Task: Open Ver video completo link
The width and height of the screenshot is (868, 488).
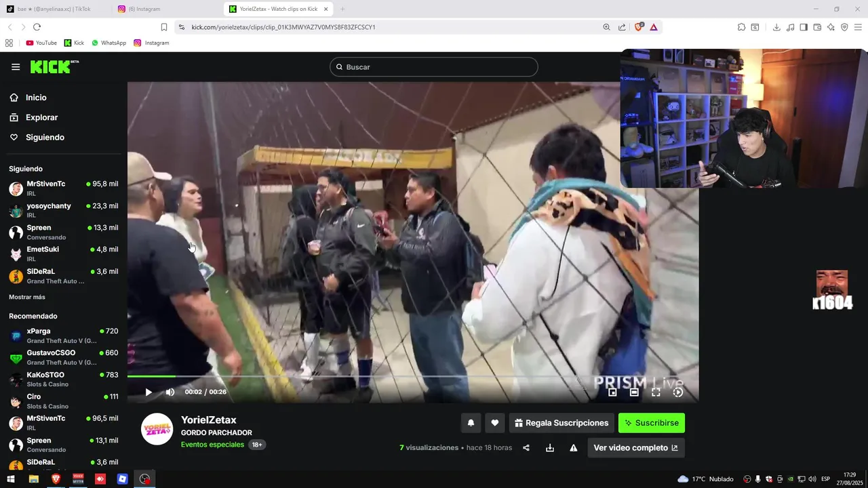Action: coord(636,448)
